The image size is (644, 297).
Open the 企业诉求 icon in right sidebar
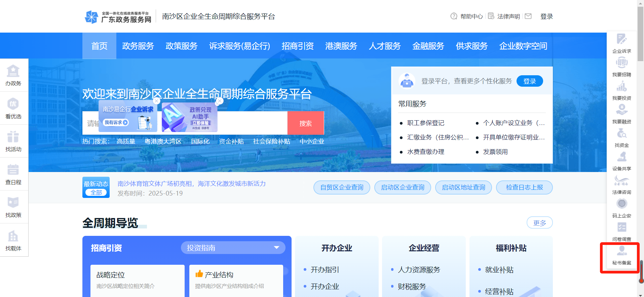pyautogui.click(x=621, y=40)
